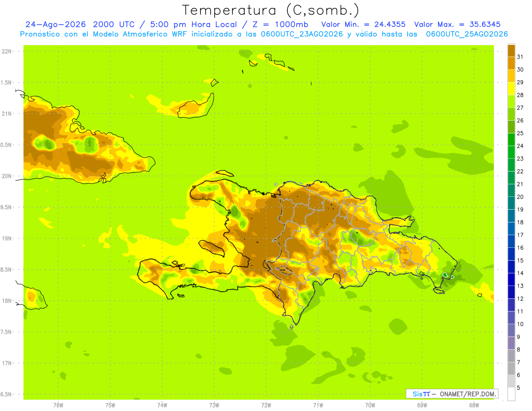The height and width of the screenshot is (411, 532).
Task: Click the "21N" latitude label
Action: [8, 114]
